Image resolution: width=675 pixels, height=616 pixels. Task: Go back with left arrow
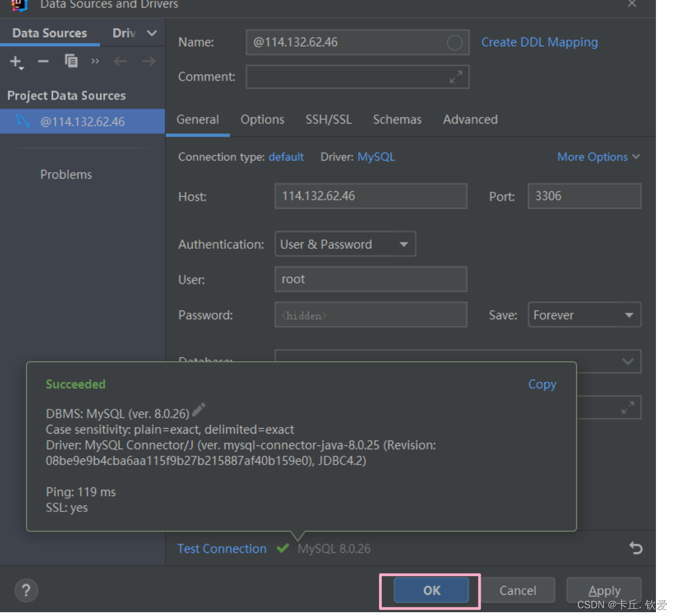tap(120, 61)
